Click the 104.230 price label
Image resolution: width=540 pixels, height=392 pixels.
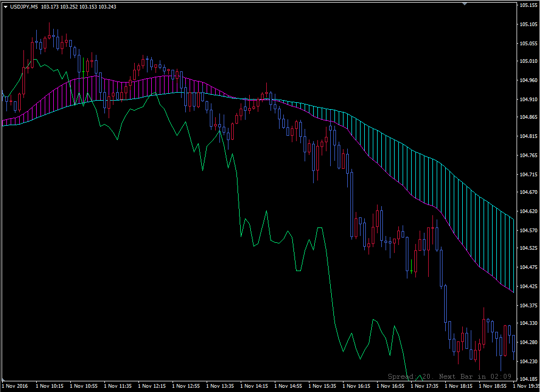529,361
